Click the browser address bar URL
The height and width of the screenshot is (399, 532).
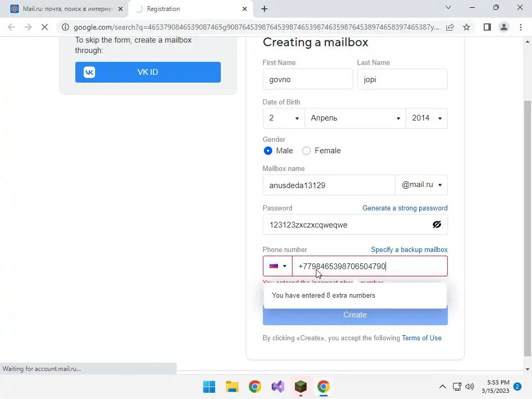click(256, 27)
